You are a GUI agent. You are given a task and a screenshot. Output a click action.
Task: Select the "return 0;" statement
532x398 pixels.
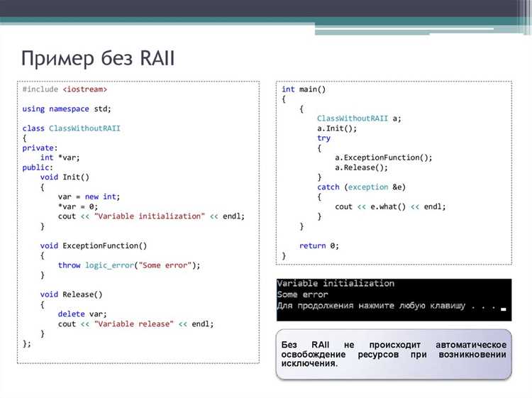pyautogui.click(x=319, y=245)
